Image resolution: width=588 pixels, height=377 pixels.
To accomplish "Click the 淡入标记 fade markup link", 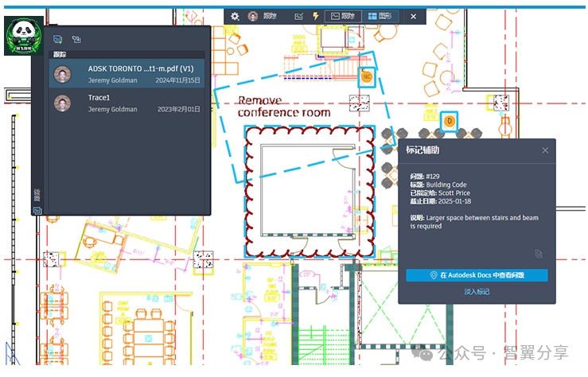I will [x=477, y=292].
